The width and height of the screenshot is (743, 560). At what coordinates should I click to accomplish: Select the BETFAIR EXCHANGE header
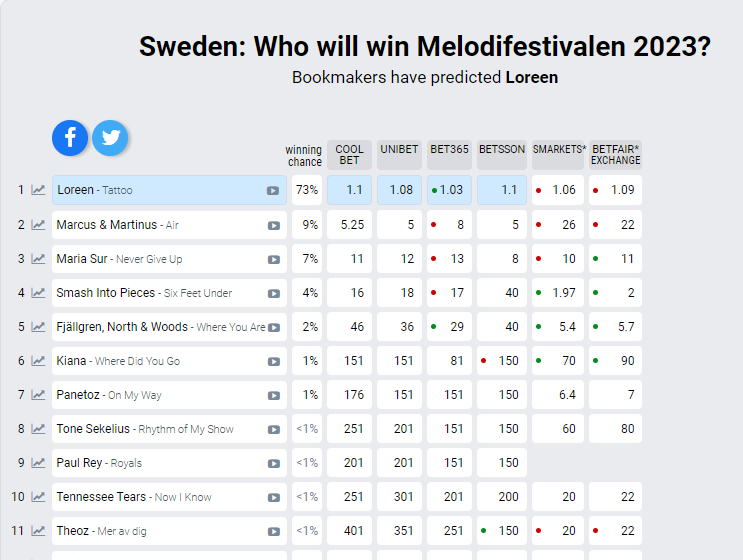click(x=615, y=155)
